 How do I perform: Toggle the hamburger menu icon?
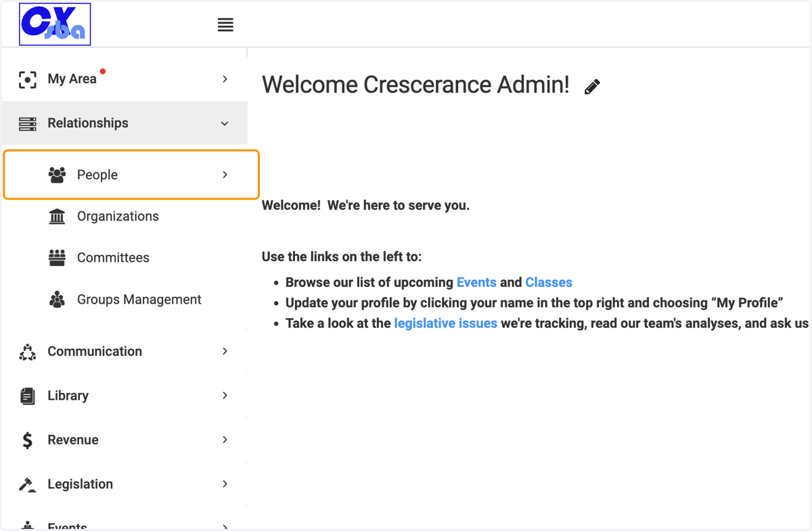click(225, 25)
